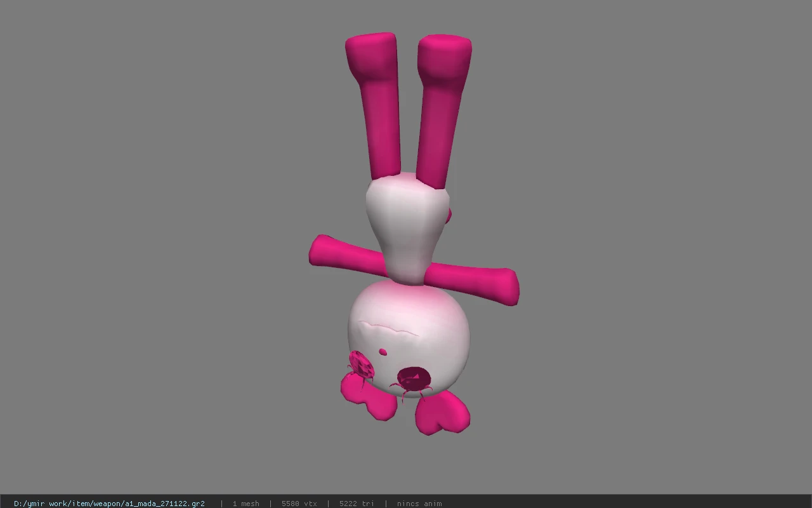This screenshot has width=812, height=508.
Task: Click the right heart-shaped pink piece at bottom
Action: pos(443,413)
